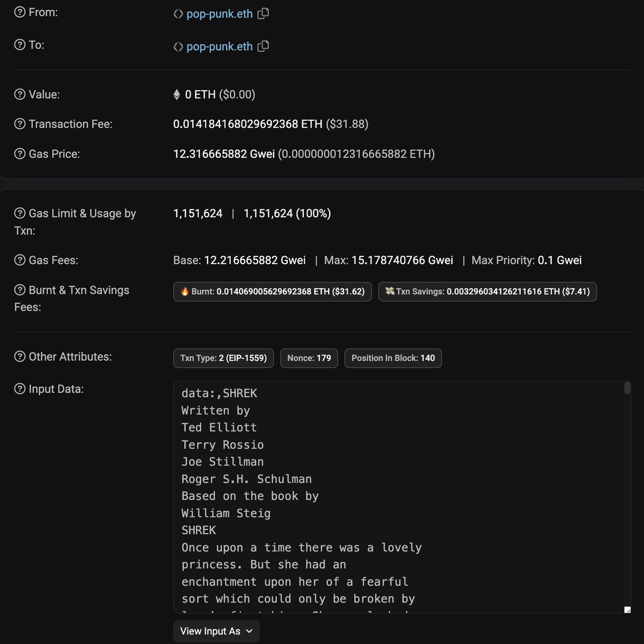Click the 0 ETH ($0.00) value
The image size is (644, 644).
click(220, 94)
